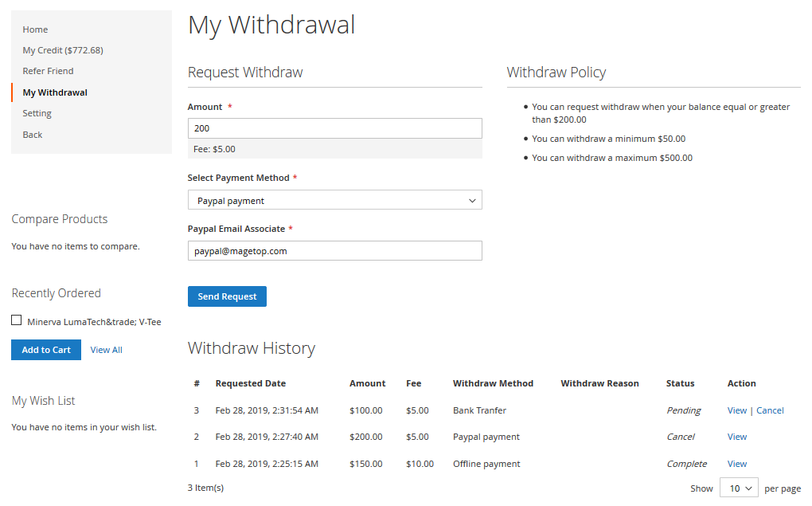
Task: Open View All recently ordered link
Action: [x=106, y=350]
